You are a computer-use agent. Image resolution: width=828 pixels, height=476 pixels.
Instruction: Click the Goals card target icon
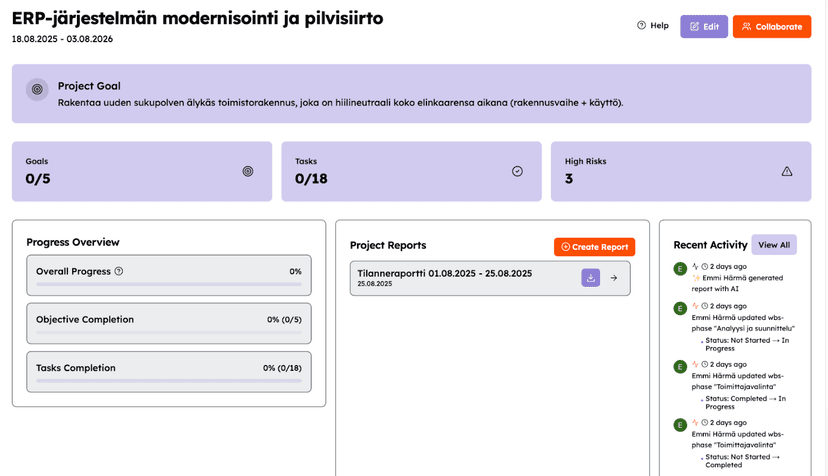click(248, 171)
